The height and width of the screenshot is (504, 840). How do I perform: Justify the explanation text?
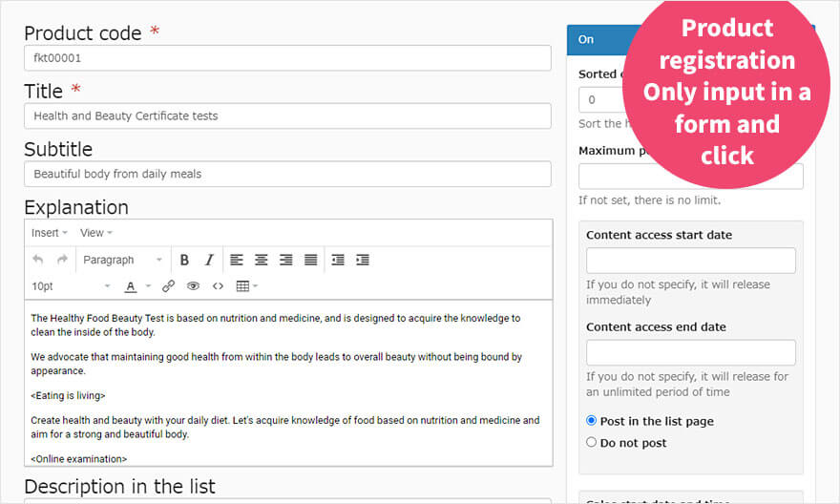point(310,260)
